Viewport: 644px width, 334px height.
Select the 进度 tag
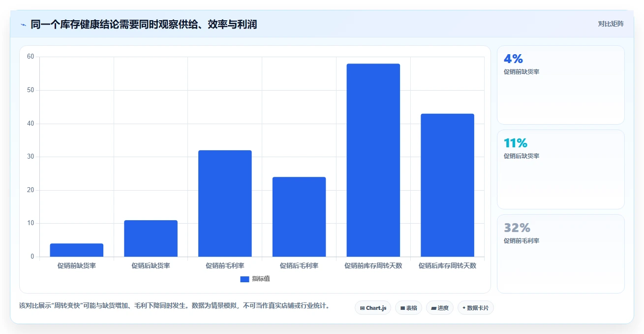coord(439,308)
